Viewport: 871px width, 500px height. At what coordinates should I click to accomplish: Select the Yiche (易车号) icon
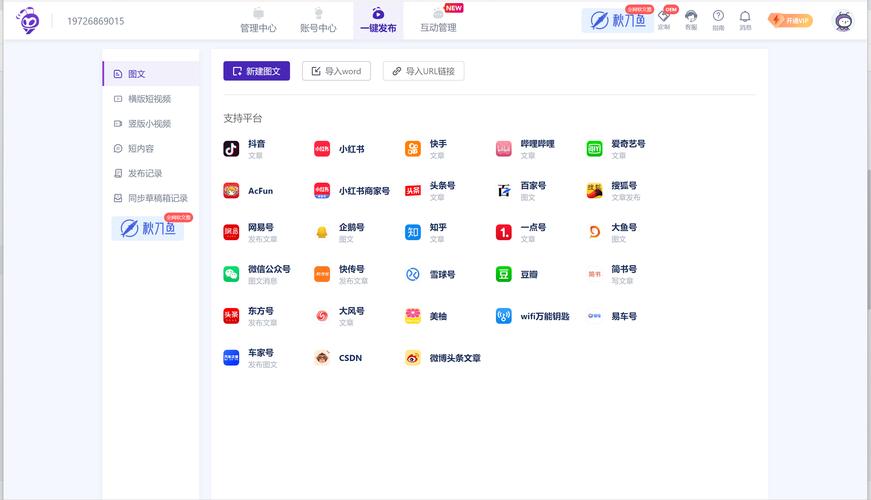click(x=594, y=316)
